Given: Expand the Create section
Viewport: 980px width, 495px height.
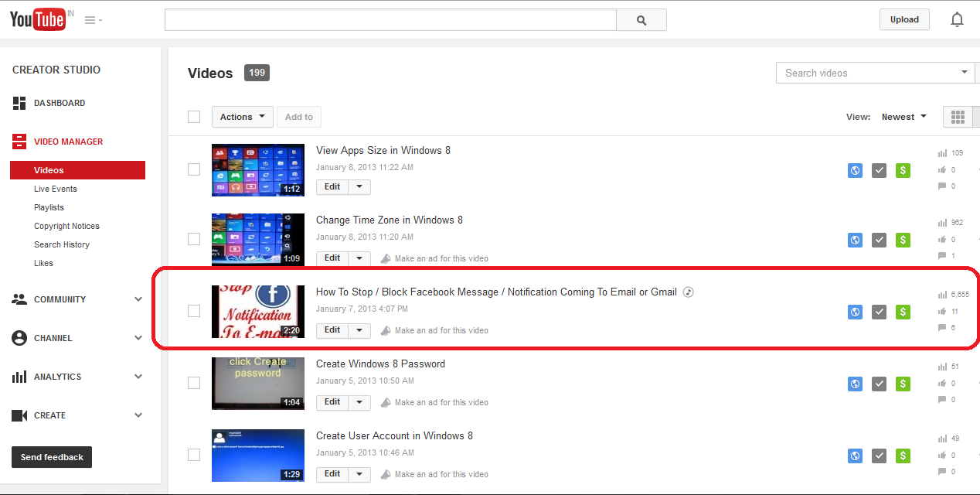Looking at the screenshot, I should [138, 415].
